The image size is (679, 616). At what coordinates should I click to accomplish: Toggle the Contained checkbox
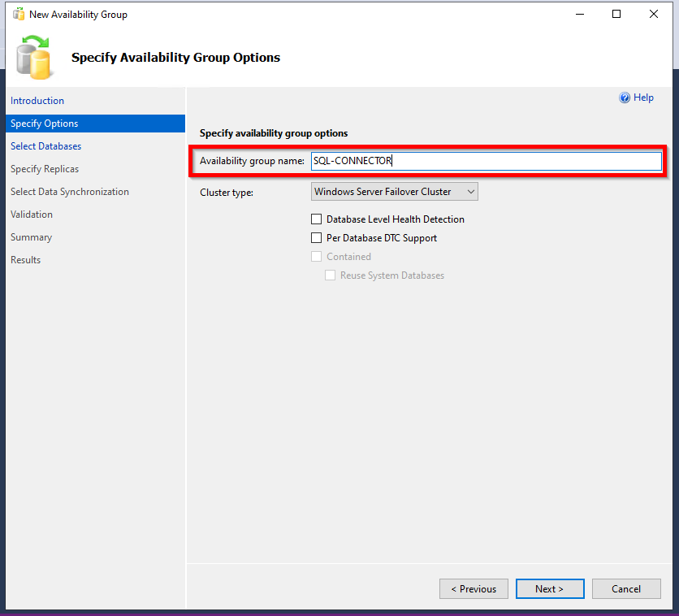[317, 257]
